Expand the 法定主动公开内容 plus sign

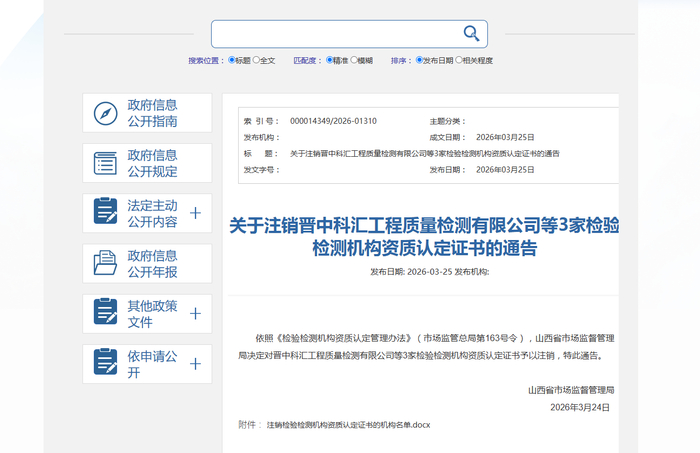point(195,213)
